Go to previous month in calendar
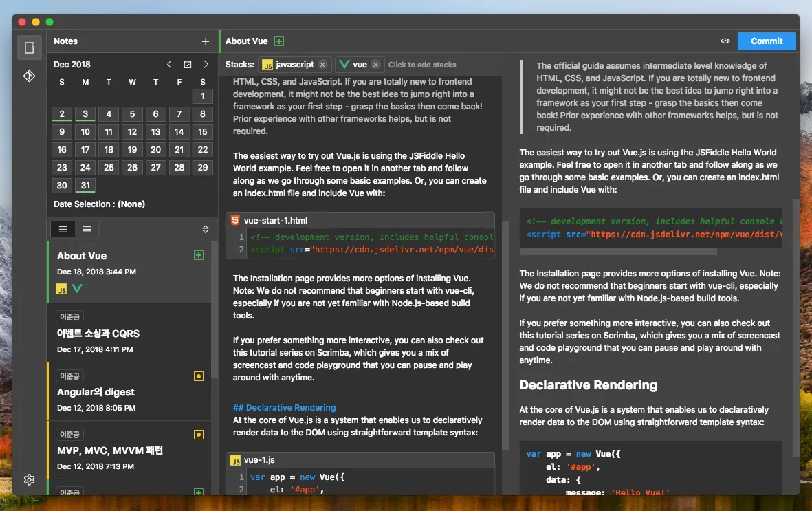Viewport: 812px width, 511px height. pos(169,64)
